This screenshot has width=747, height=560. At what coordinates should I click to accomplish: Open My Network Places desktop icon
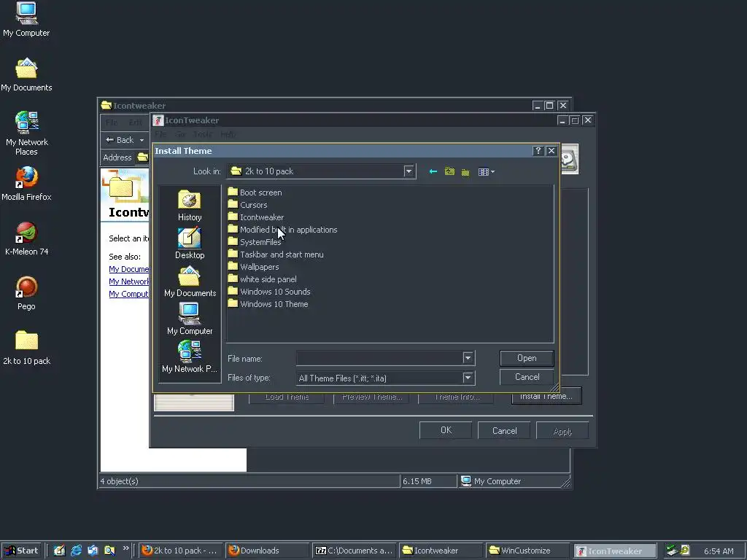click(x=27, y=133)
